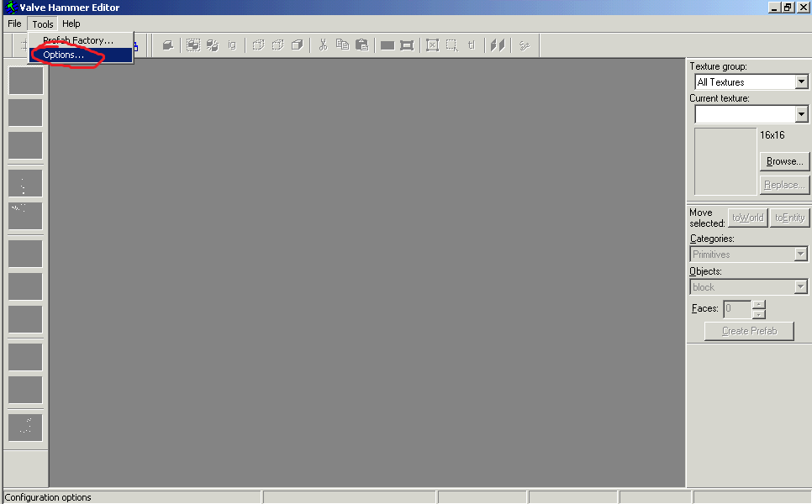The image size is (812, 504).
Task: Click the current texture preview box
Action: [x=725, y=161]
